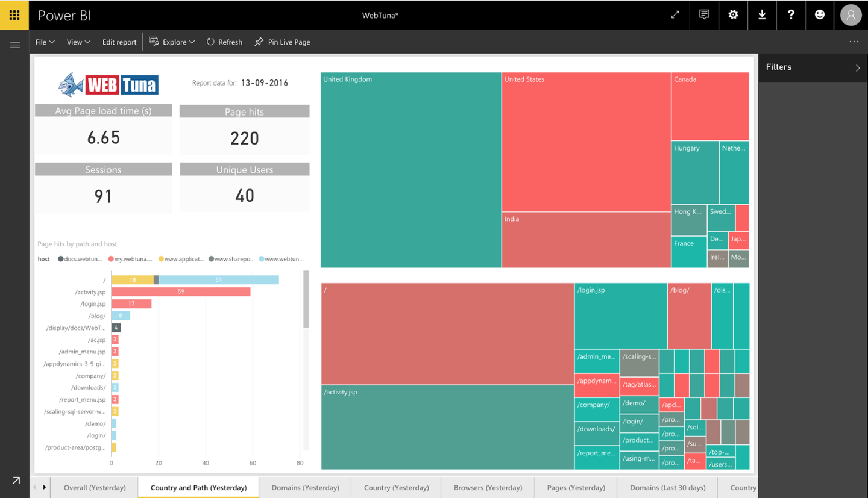
Task: Open help question mark icon
Action: [791, 15]
